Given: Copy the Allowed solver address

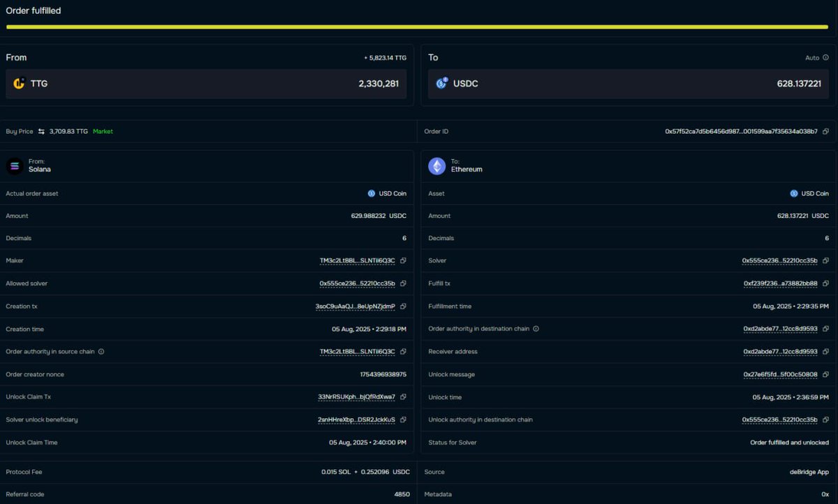Looking at the screenshot, I should click(403, 283).
